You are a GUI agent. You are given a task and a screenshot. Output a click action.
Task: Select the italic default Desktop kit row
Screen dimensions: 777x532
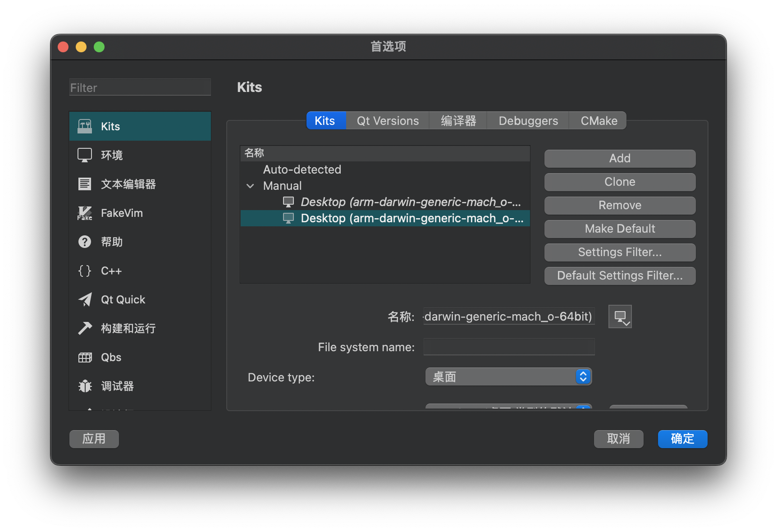(x=385, y=202)
